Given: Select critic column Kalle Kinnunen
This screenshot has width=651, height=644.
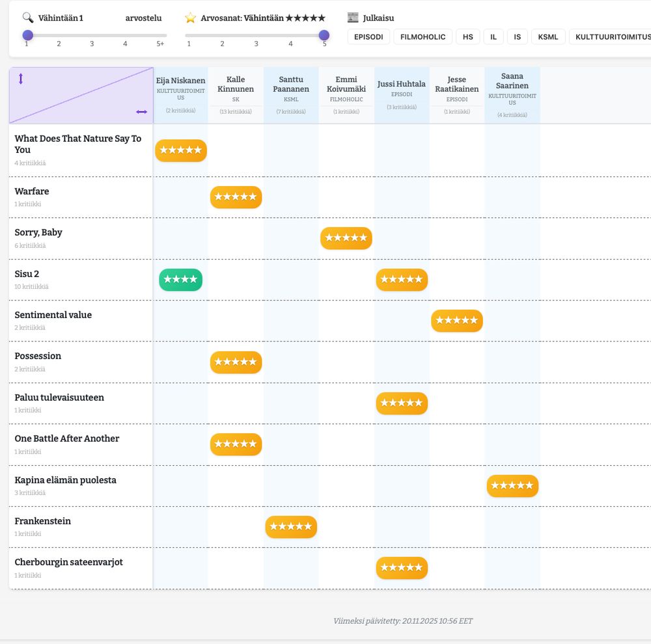Looking at the screenshot, I should (x=236, y=95).
